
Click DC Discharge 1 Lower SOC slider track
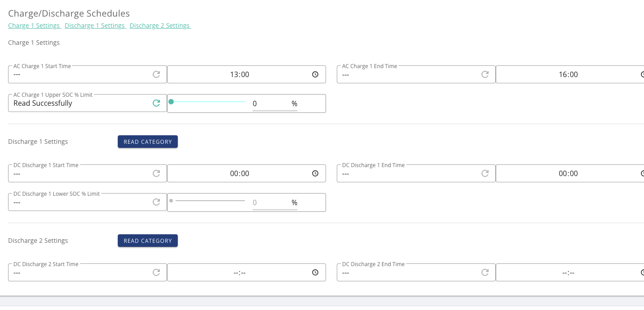(208, 201)
